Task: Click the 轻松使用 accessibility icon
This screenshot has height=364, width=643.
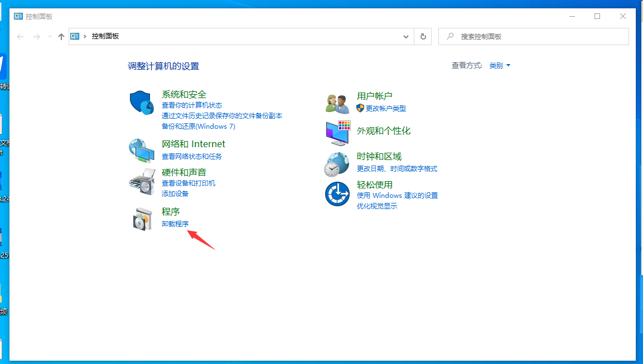Action: [337, 193]
